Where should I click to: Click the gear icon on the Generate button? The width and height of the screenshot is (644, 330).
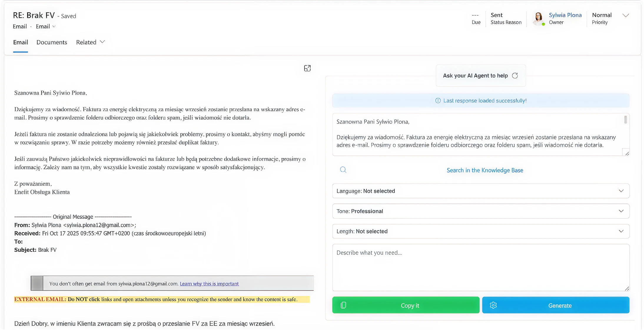coord(493,305)
